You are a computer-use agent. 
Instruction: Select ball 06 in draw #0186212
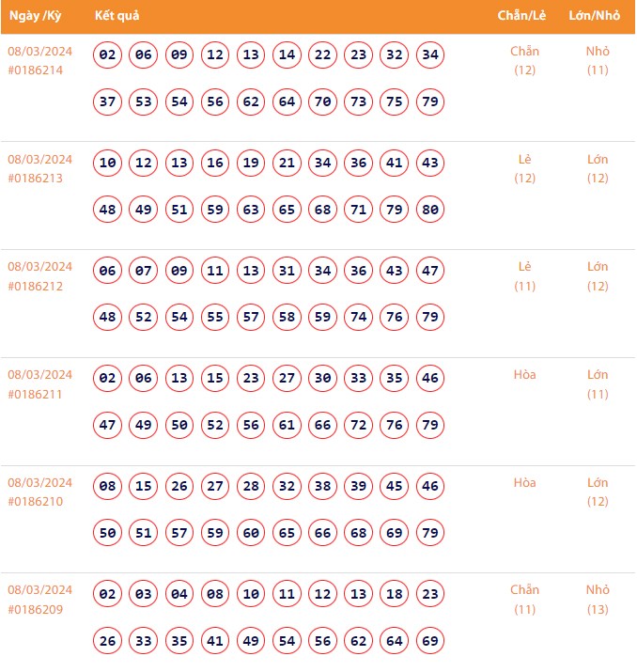pyautogui.click(x=108, y=271)
